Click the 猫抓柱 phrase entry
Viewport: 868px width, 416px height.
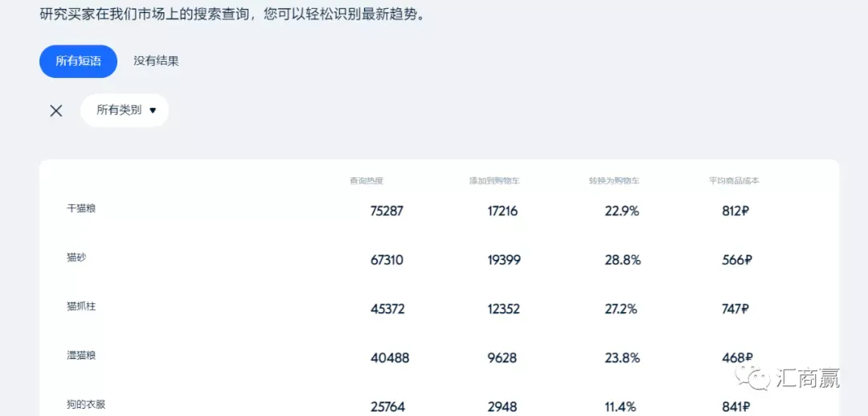(x=81, y=307)
